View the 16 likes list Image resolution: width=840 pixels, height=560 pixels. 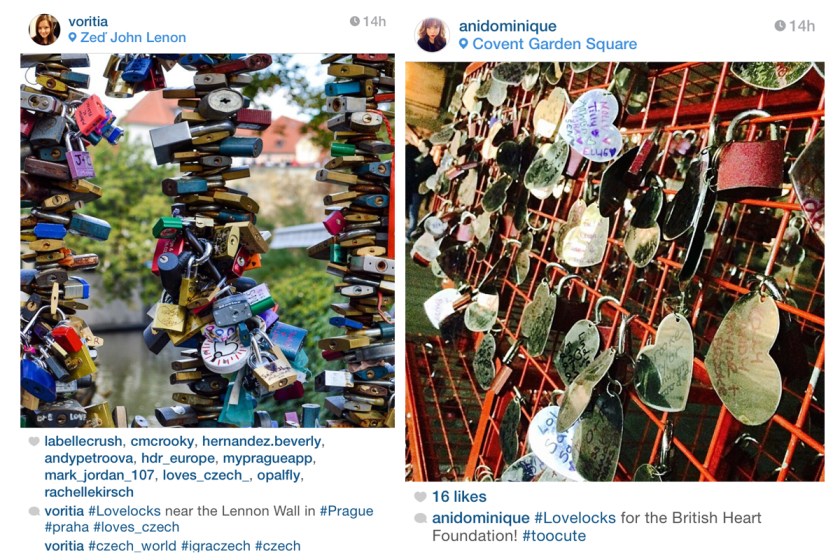click(459, 497)
